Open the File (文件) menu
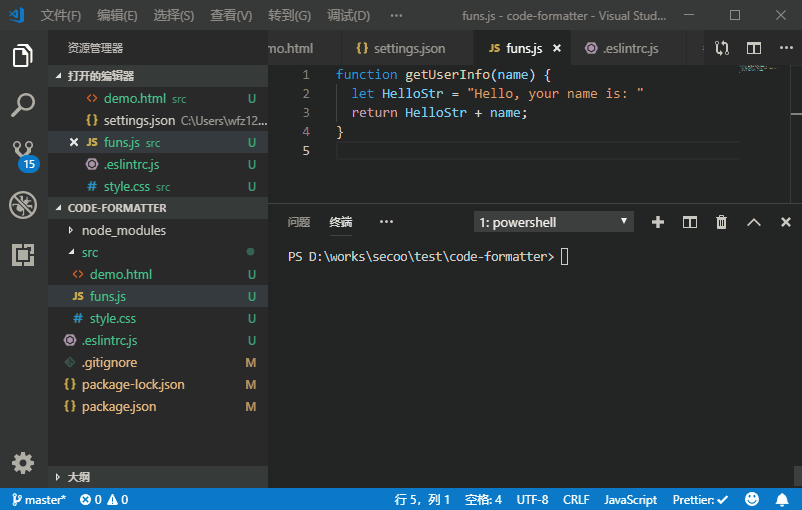 click(61, 16)
